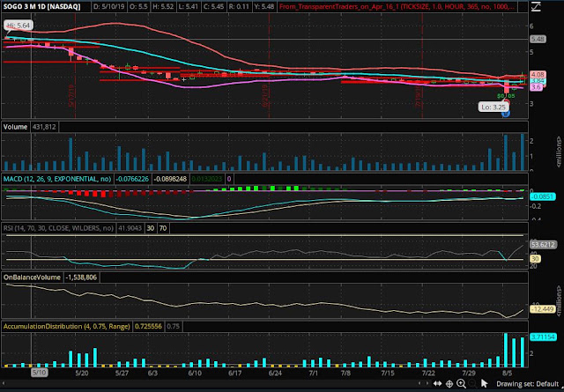Viewport: 564px width, 392px height.
Task: Click the AccumulationDistribution value 0.725556
Action: coord(148,327)
